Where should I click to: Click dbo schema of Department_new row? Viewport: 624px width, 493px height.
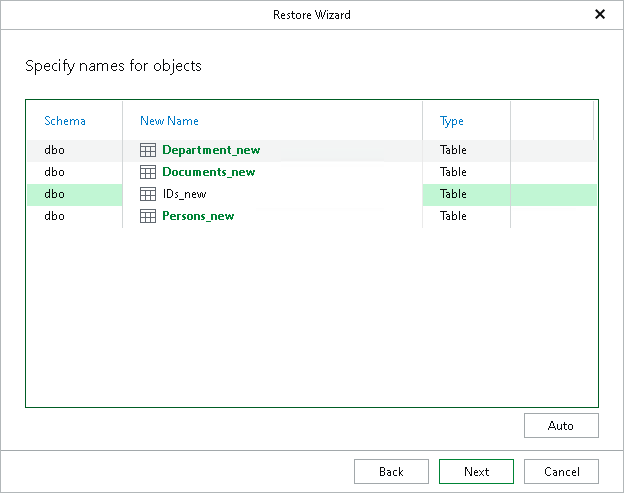(x=54, y=150)
